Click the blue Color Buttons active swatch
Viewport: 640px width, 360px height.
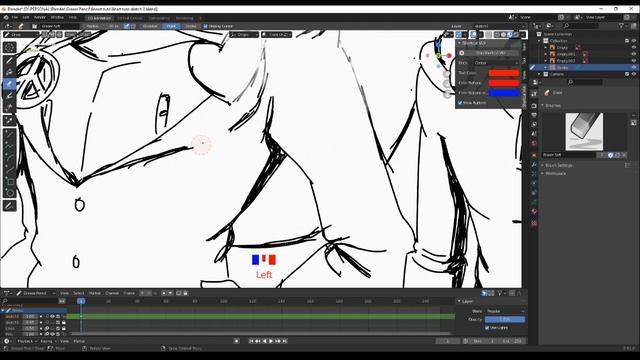tap(504, 93)
